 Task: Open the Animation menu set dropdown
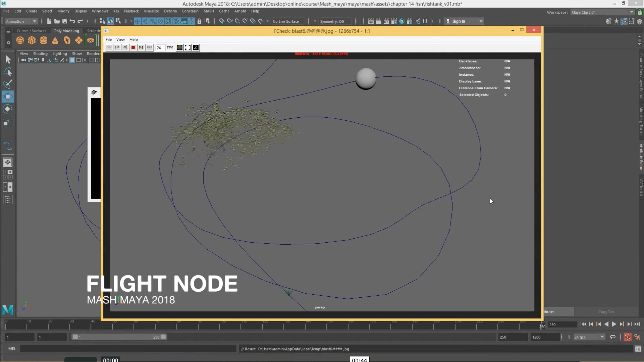pos(34,21)
